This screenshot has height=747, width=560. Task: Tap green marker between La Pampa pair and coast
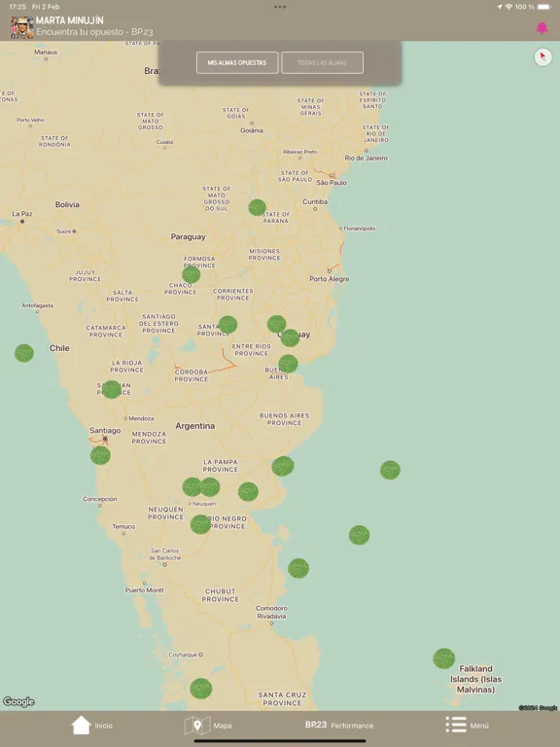(x=248, y=491)
